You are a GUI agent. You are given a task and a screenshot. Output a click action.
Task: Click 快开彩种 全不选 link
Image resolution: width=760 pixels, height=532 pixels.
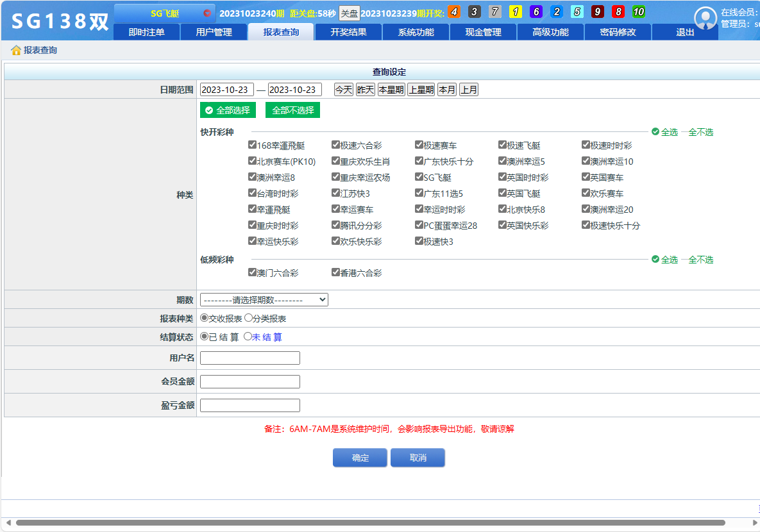701,132
